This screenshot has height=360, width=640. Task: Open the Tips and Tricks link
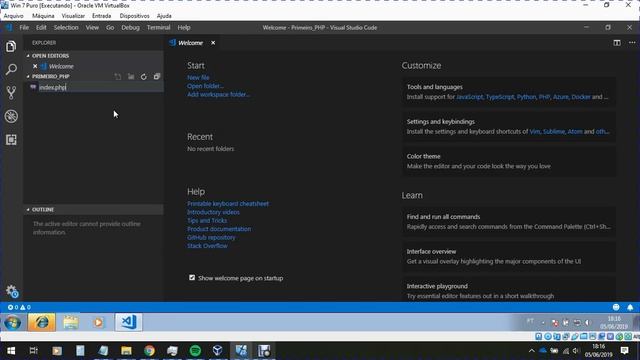(207, 220)
